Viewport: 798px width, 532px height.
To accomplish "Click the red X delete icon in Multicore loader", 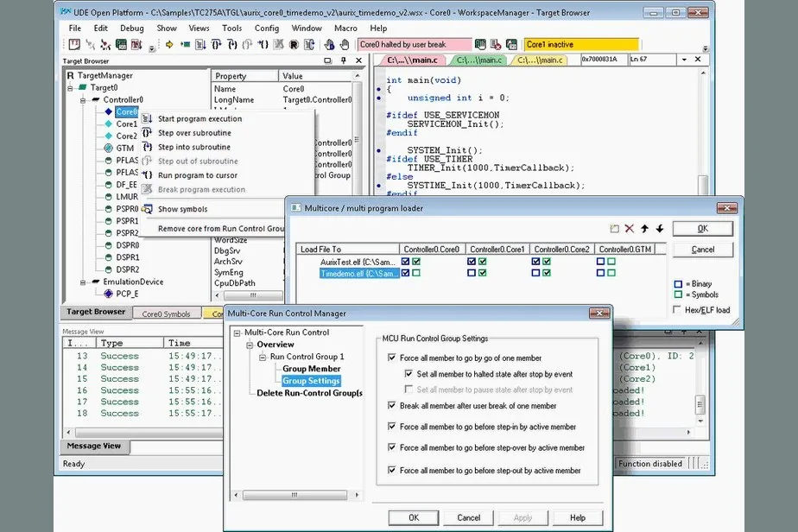I will click(x=630, y=229).
